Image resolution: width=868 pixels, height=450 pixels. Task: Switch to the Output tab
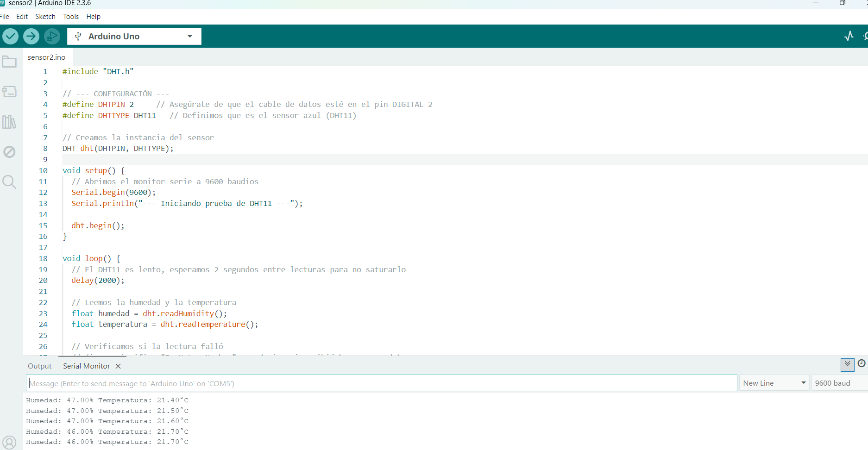39,366
